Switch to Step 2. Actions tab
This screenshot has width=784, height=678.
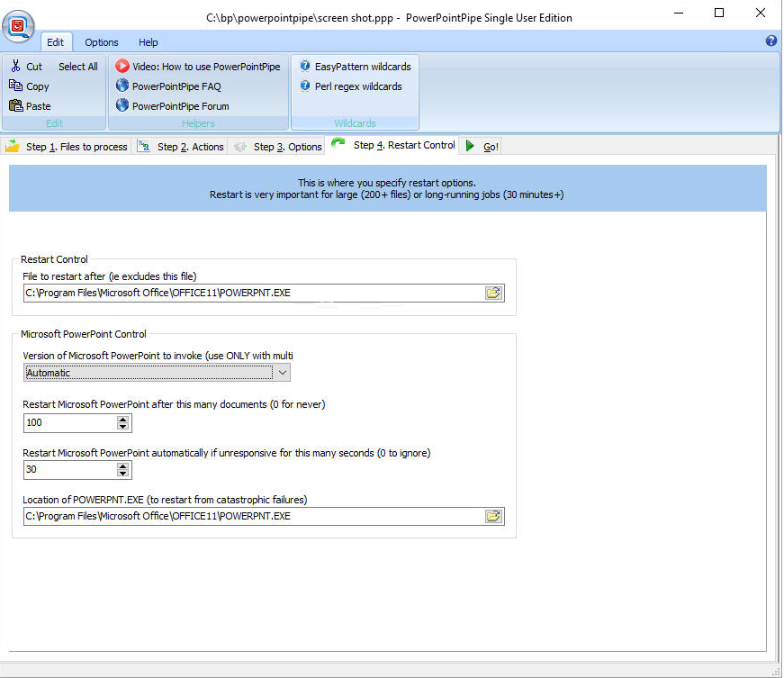pos(180,147)
